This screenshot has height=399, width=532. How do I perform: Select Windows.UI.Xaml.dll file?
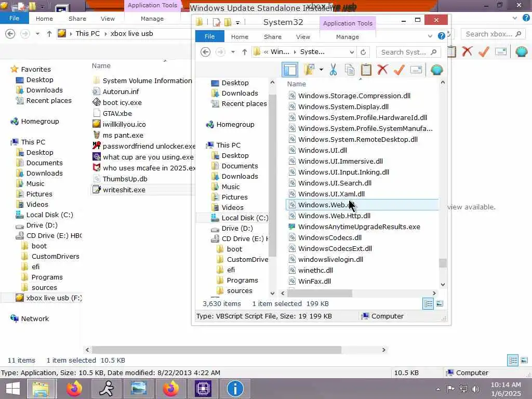click(x=331, y=194)
